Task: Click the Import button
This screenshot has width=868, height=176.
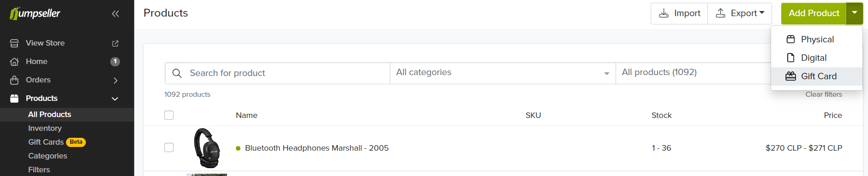Action: pos(679,13)
